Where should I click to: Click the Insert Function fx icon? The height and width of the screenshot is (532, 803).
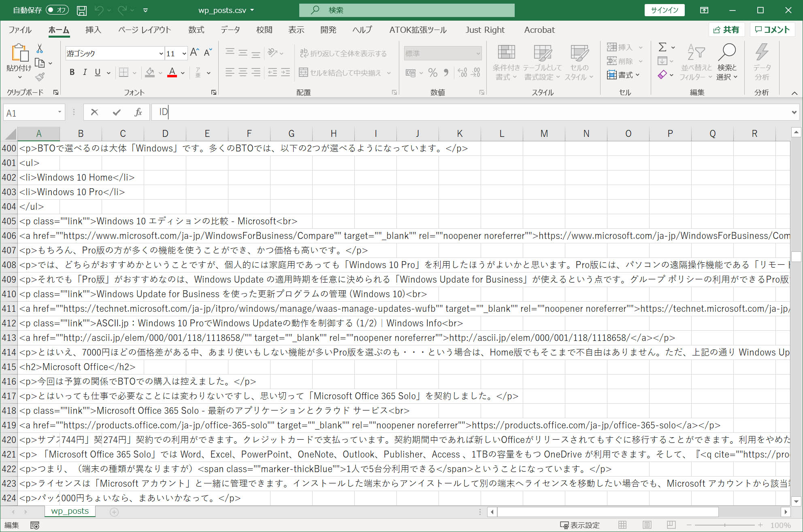coord(138,112)
